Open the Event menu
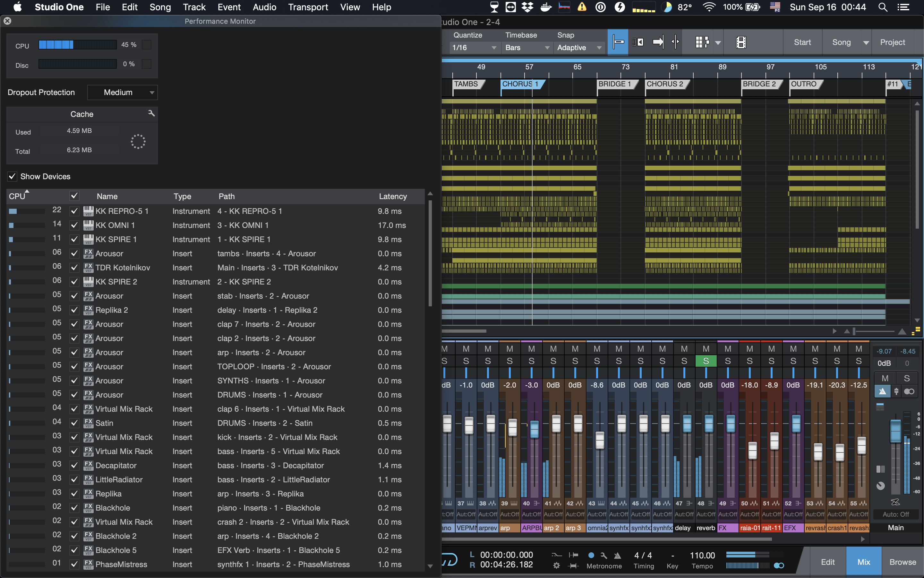 point(229,7)
